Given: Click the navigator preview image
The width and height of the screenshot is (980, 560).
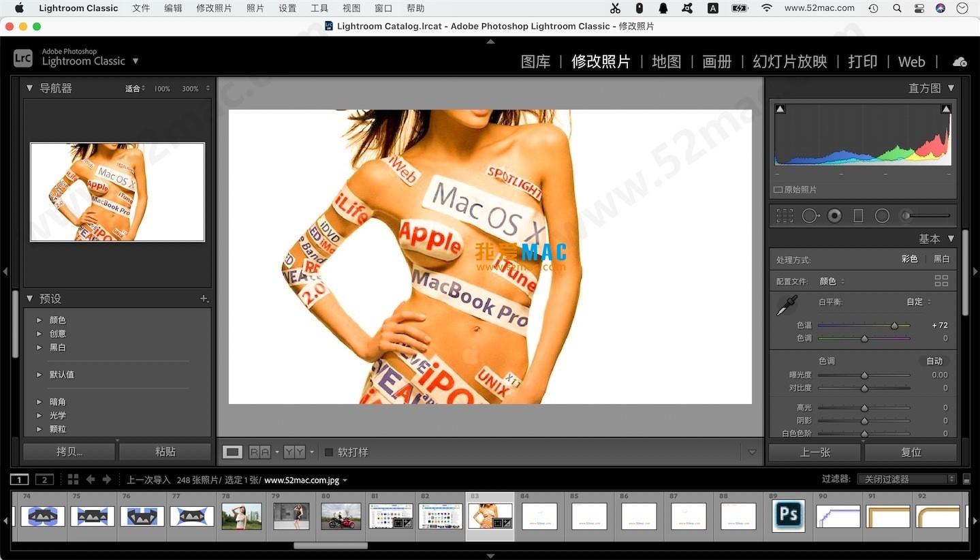Looking at the screenshot, I should click(117, 192).
